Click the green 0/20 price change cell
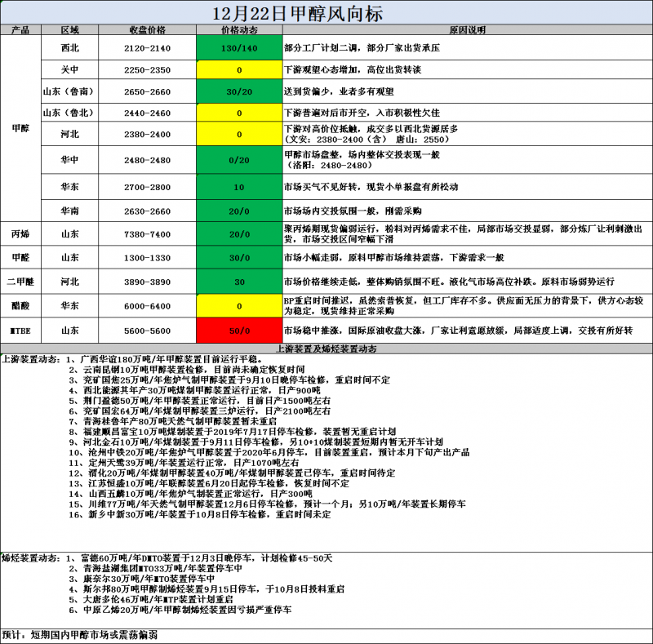653x644 pixels. [x=239, y=159]
